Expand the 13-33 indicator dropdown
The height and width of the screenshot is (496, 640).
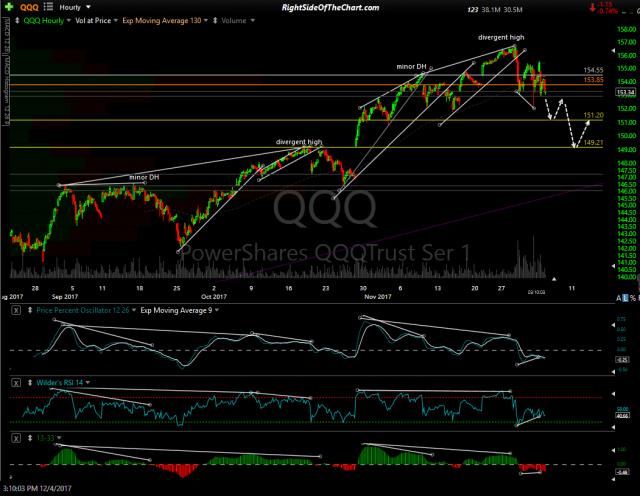pyautogui.click(x=59, y=438)
